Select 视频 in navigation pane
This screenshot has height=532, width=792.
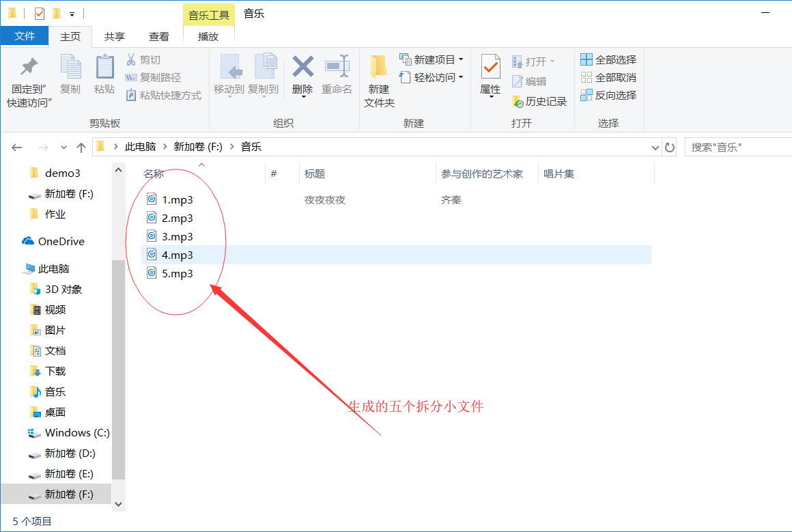click(48, 309)
